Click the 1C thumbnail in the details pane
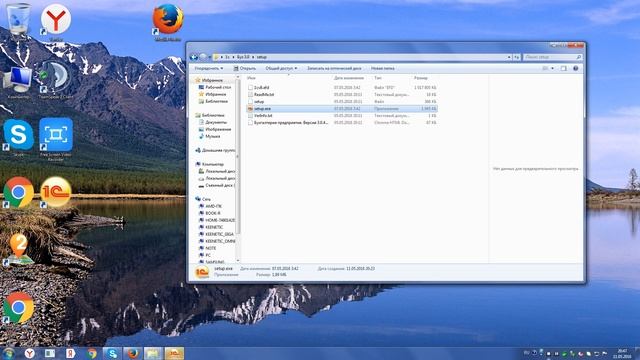This screenshot has height=360, width=640. point(202,272)
